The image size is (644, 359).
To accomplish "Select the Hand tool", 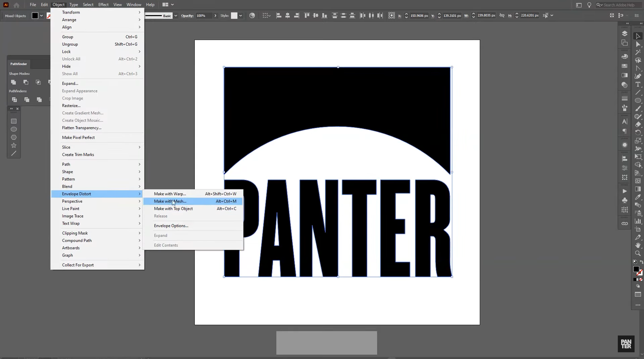I will point(638,245).
